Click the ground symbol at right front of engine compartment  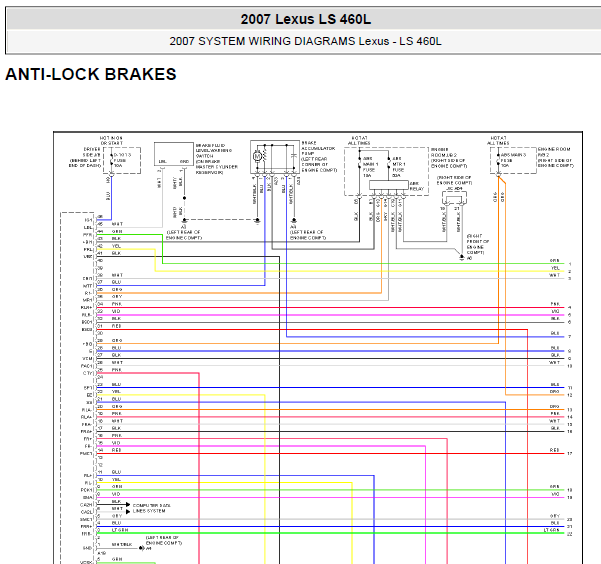coord(462,257)
